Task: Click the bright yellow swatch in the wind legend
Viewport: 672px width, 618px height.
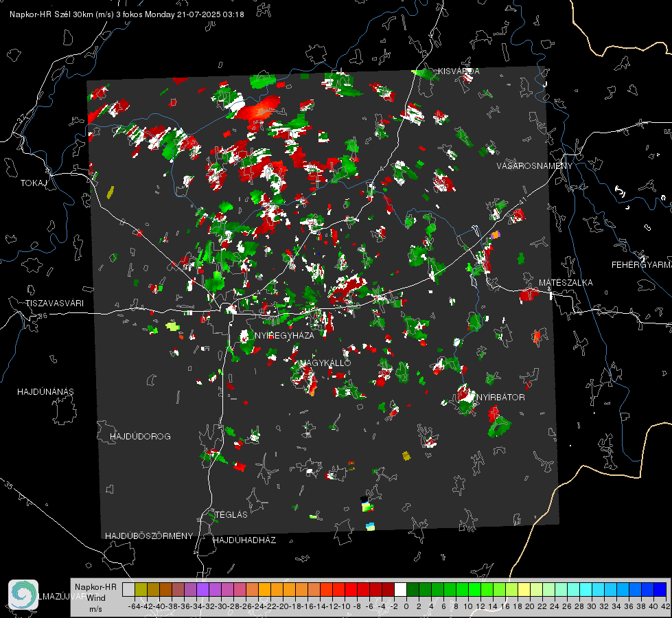Action: pos(524,589)
